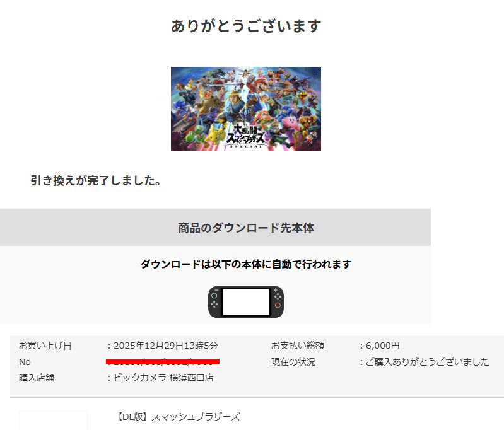The width and height of the screenshot is (504, 430).
Task: Click the purchase date 2025年12月29日13時5分
Action: coord(165,346)
